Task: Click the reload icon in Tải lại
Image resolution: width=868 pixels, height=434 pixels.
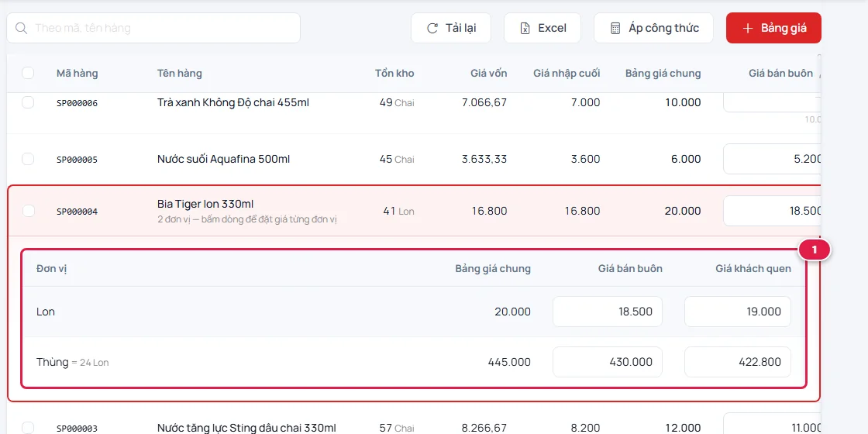Action: (432, 28)
